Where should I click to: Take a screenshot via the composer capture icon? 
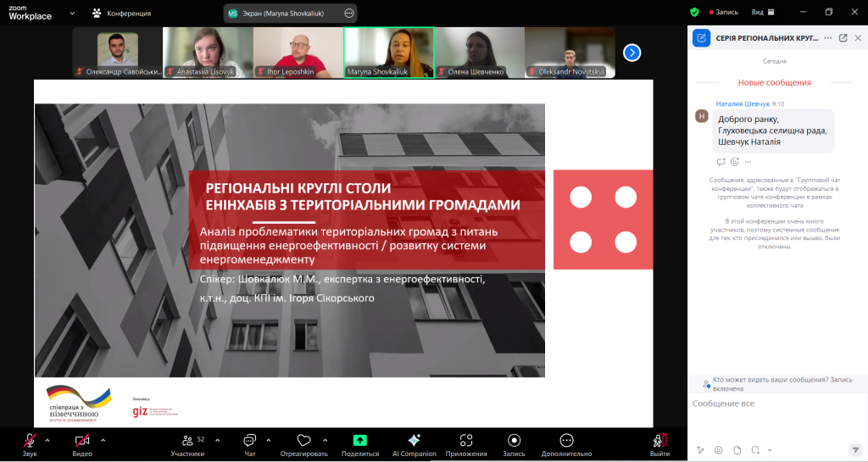755,450
